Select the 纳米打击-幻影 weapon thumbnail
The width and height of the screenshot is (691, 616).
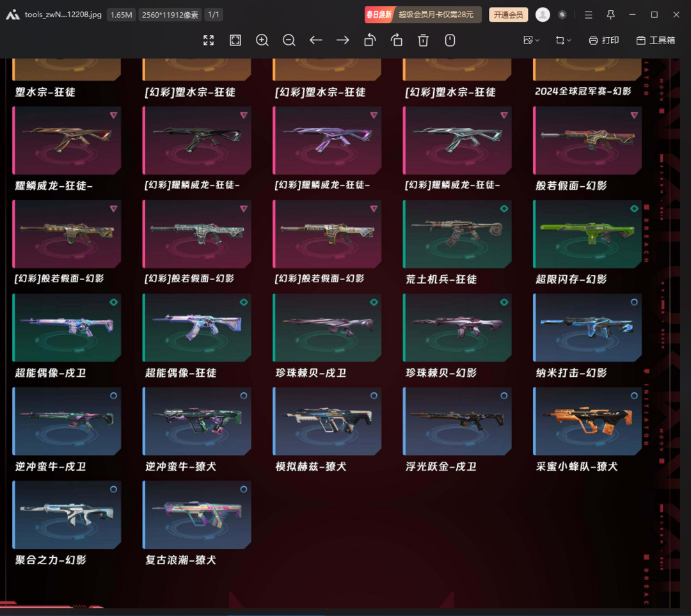click(x=587, y=328)
